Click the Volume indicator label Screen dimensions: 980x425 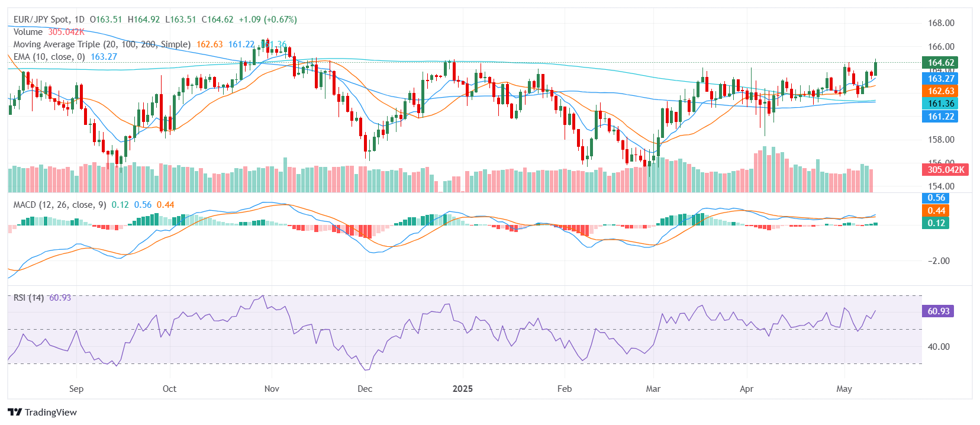[28, 32]
